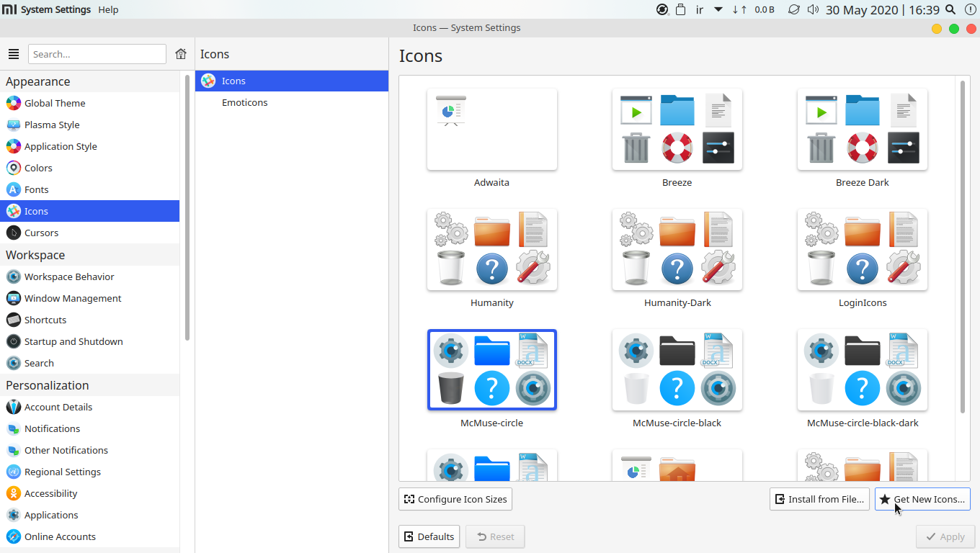Click the Get New Icons button
Viewport: 980px width, 553px height.
coord(922,499)
